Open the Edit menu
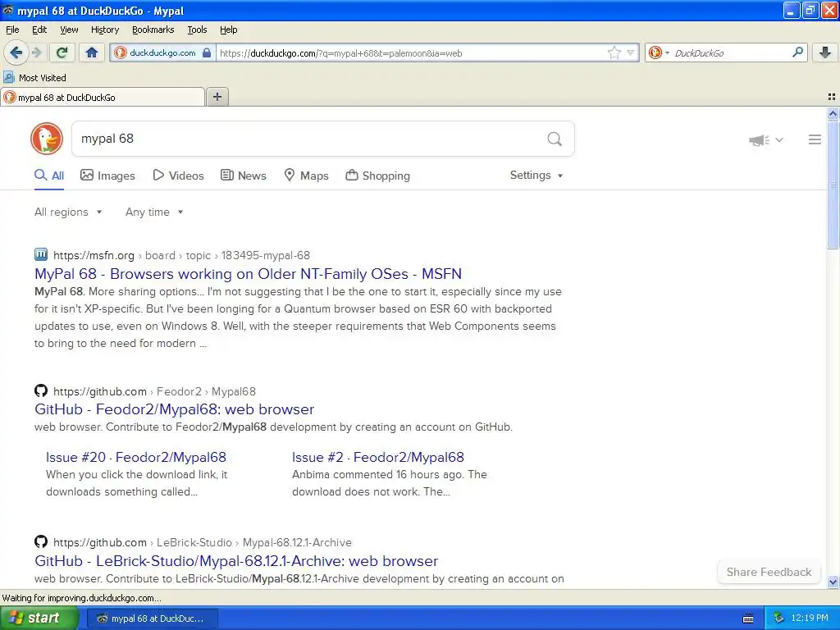This screenshot has height=630, width=840. click(x=39, y=30)
